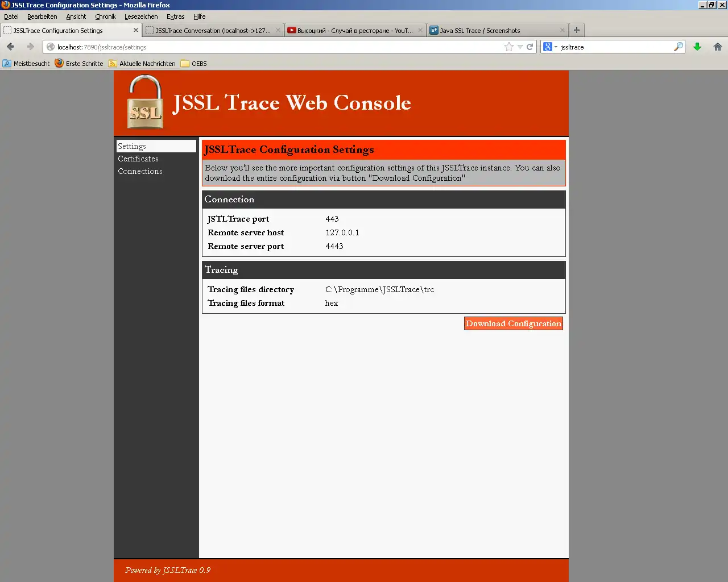Image resolution: width=728 pixels, height=582 pixels.
Task: Click the Remote server host label
Action: coord(246,232)
